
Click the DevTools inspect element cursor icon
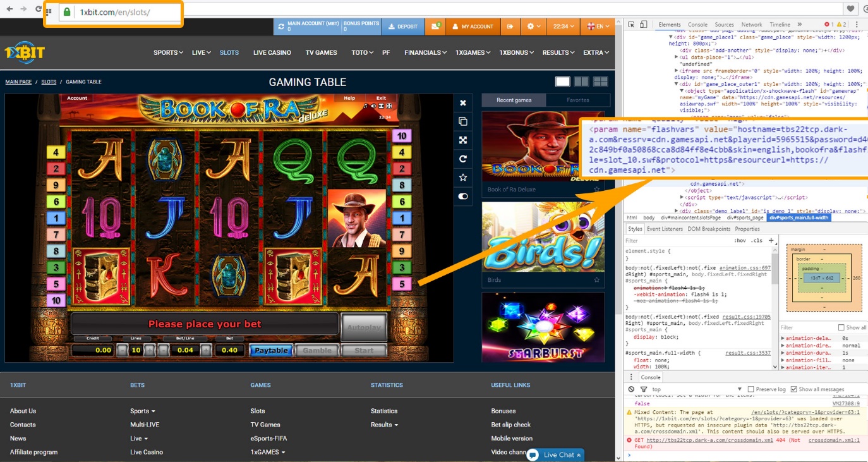click(x=631, y=25)
